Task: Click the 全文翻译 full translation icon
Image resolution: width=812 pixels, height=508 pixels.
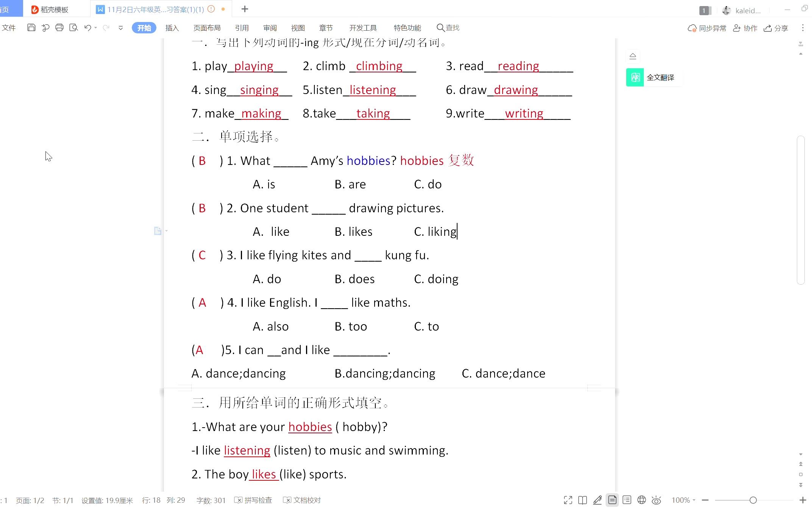Action: click(x=635, y=77)
